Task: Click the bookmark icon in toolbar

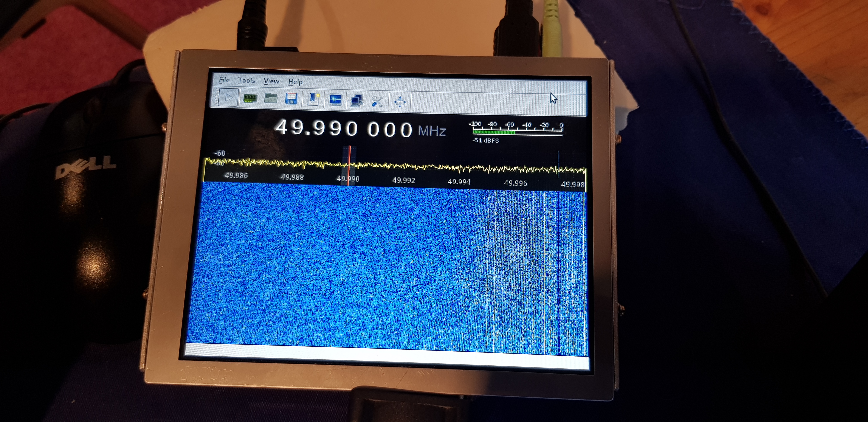Action: 313,99
